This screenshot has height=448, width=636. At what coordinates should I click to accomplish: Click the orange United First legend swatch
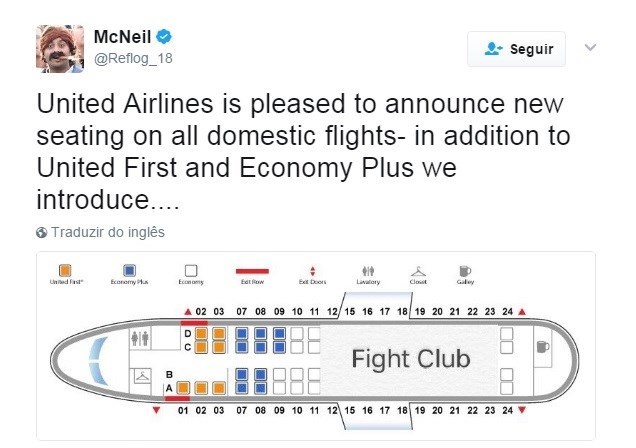(65, 270)
